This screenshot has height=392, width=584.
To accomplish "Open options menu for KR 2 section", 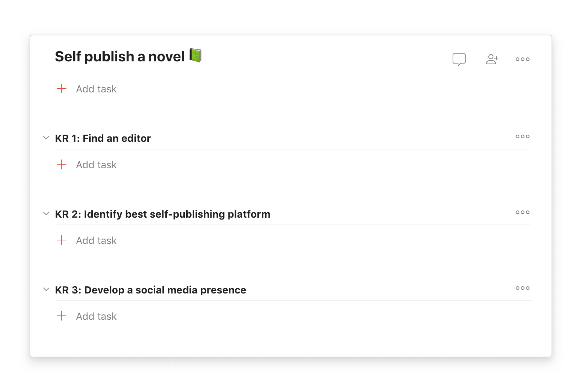I will click(x=522, y=212).
